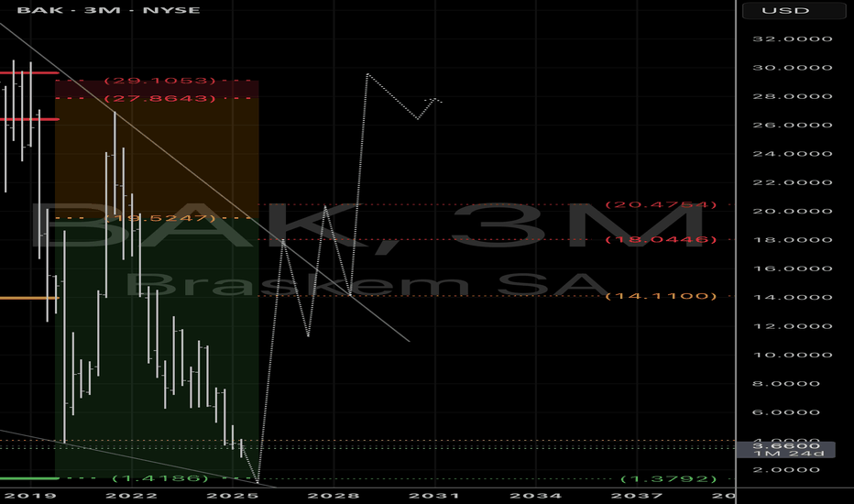854x504 pixels.
Task: Click the 2031 time axis label
Action: coord(434,496)
